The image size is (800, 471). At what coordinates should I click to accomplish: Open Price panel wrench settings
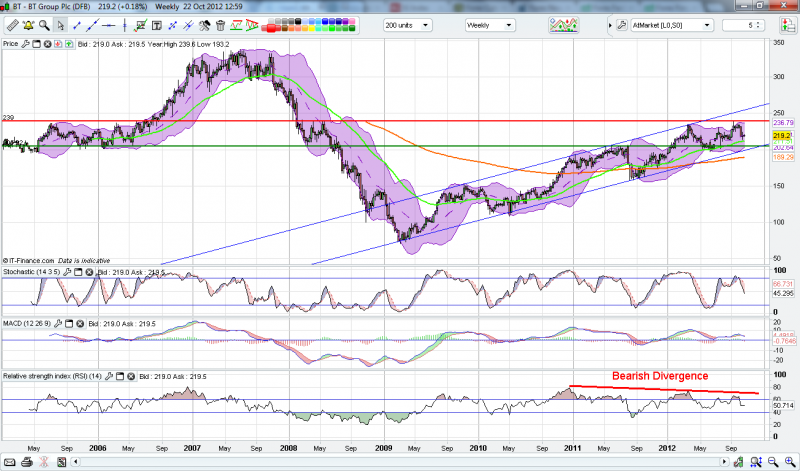pyautogui.click(x=25, y=45)
